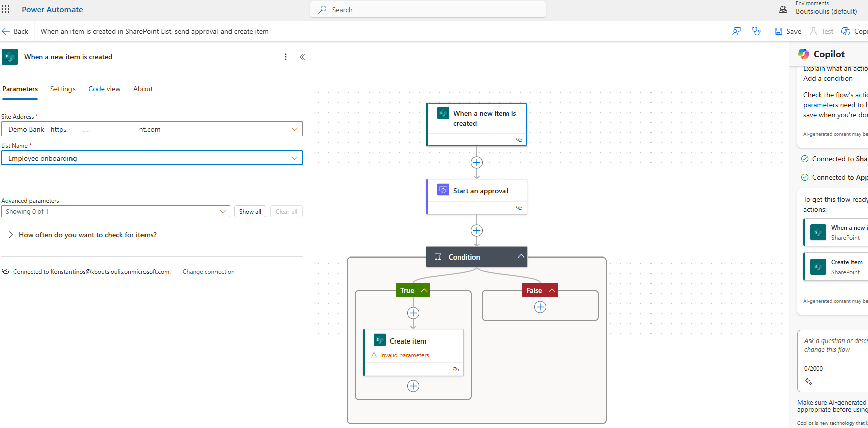Click SharePoint icon on trigger card
The height and width of the screenshot is (428, 868).
click(x=443, y=113)
